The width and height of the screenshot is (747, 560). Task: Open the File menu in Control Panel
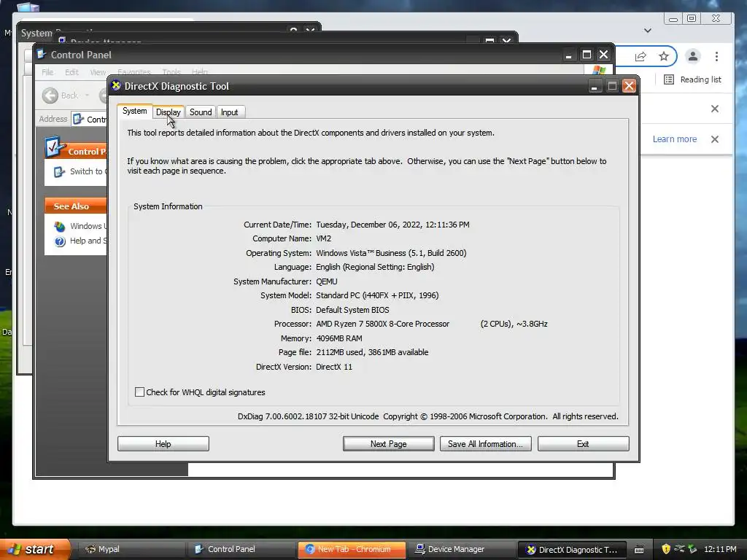click(x=47, y=72)
